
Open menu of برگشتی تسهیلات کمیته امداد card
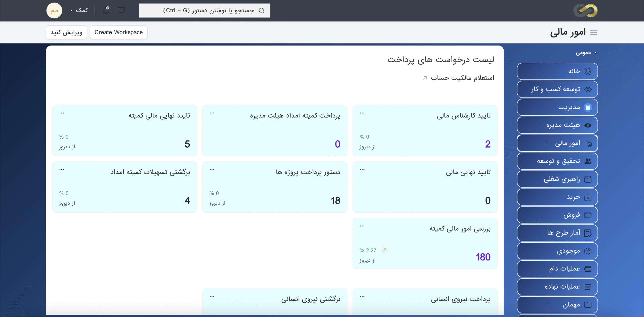tap(62, 170)
